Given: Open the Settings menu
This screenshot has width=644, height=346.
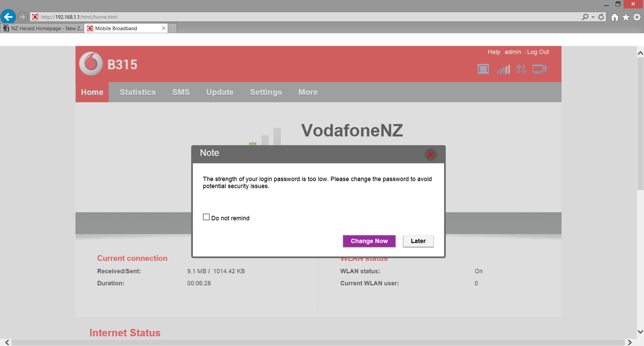Looking at the screenshot, I should pyautogui.click(x=266, y=92).
